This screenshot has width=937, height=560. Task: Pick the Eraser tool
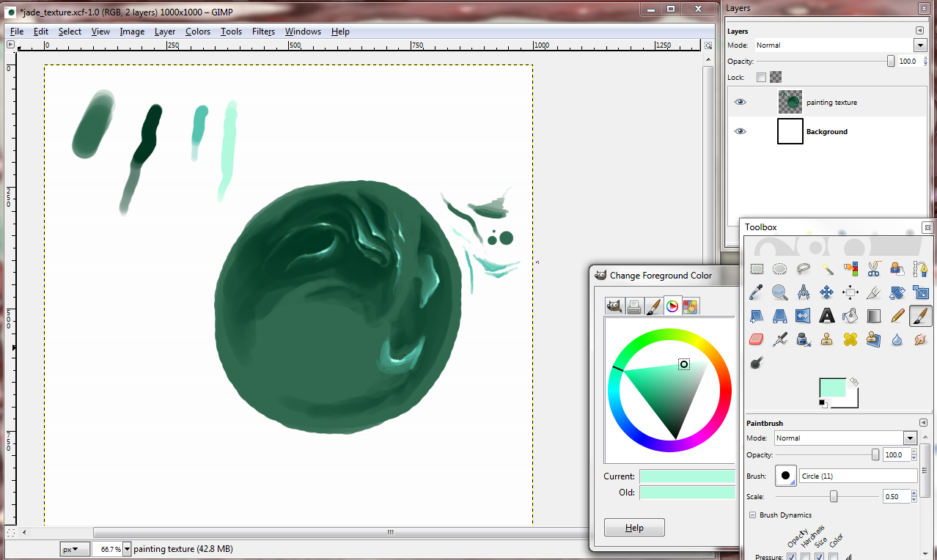click(757, 339)
